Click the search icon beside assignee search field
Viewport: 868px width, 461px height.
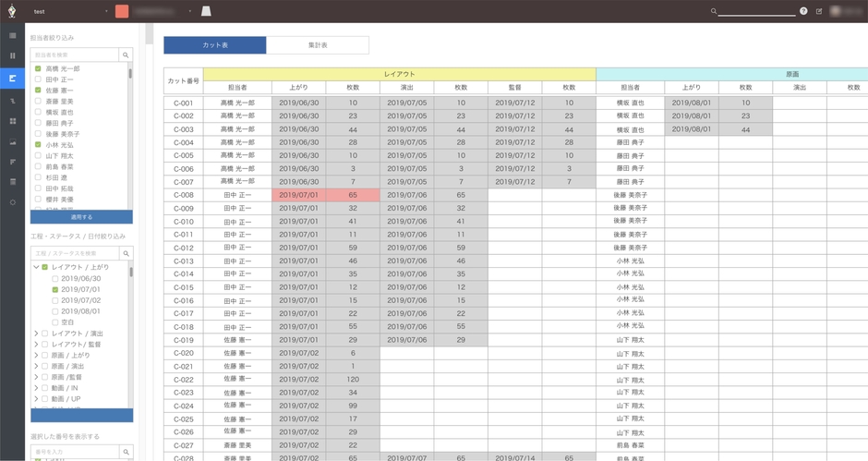pyautogui.click(x=127, y=55)
